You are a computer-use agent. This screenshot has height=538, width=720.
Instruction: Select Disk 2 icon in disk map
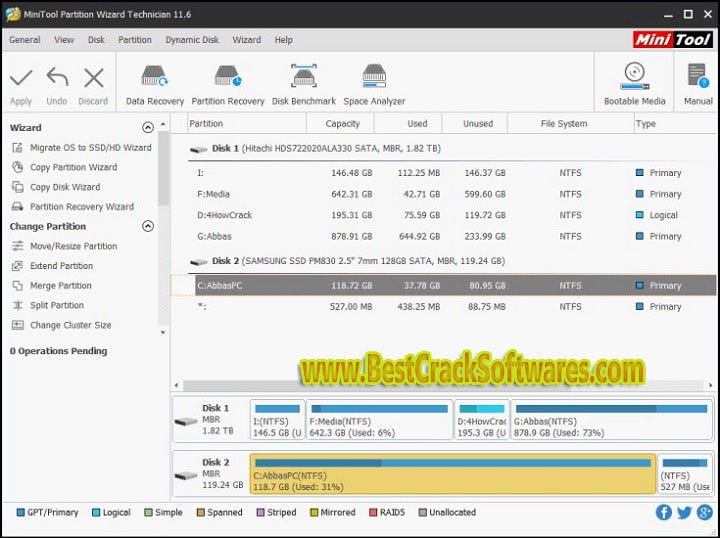186,476
